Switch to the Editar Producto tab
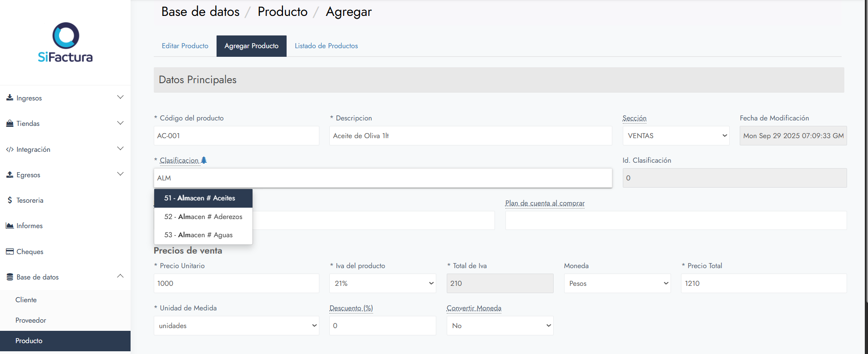868x354 pixels. click(185, 46)
